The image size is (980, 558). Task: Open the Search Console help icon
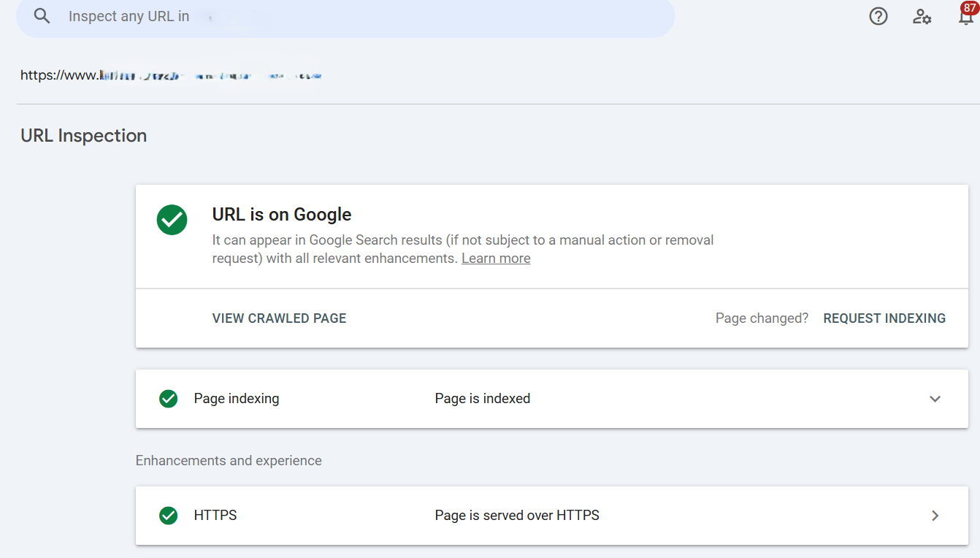tap(878, 16)
